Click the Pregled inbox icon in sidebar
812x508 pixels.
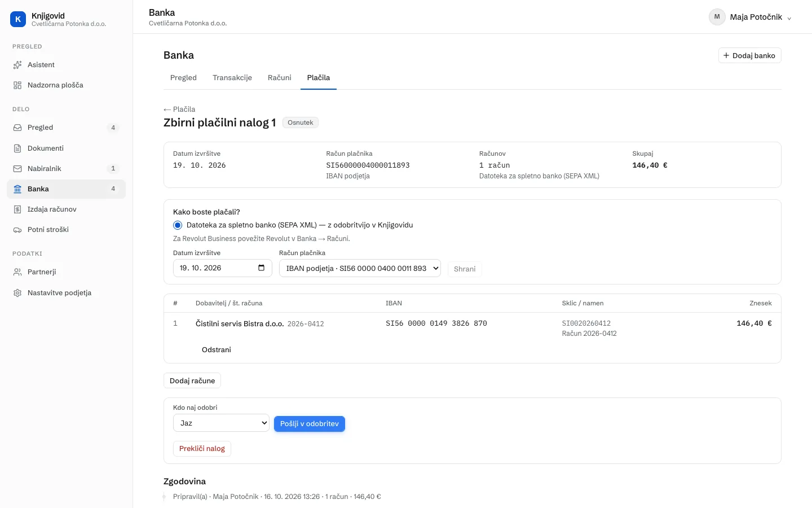[17, 128]
